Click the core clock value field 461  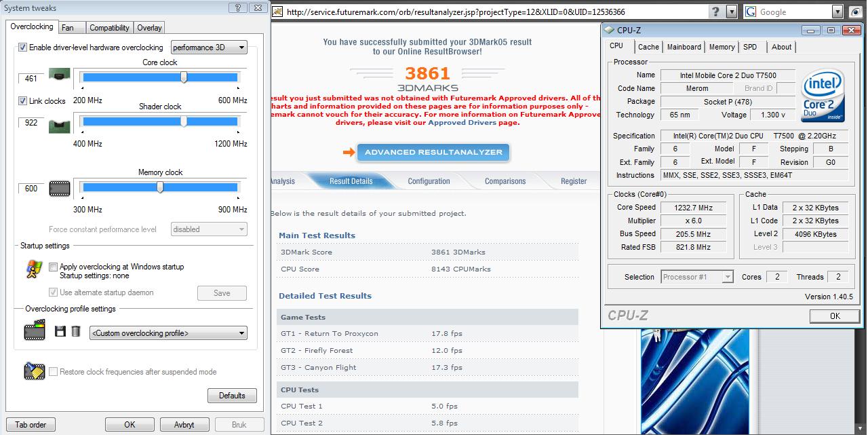point(31,79)
